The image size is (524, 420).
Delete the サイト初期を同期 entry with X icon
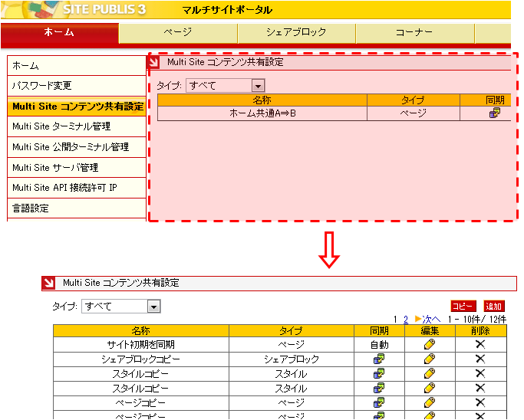pos(480,344)
